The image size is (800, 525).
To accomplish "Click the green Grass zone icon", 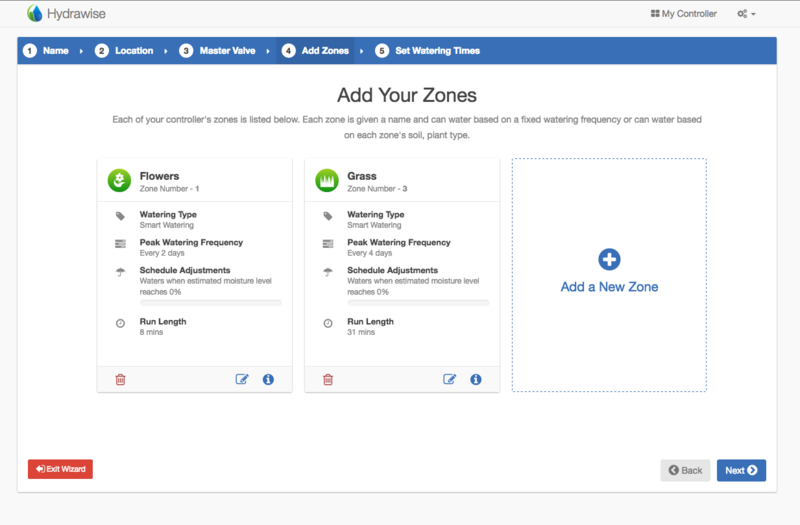I will point(327,181).
